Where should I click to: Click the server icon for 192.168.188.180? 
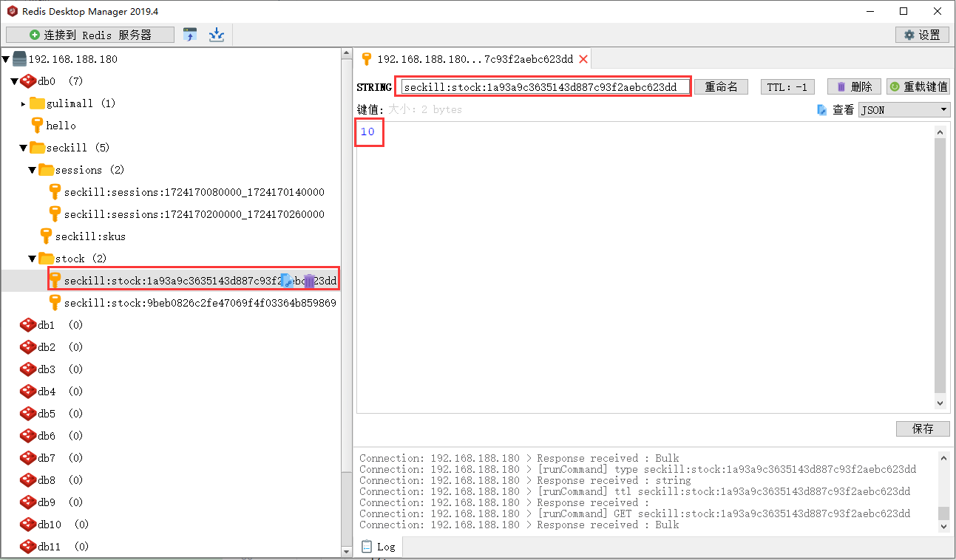click(x=19, y=59)
